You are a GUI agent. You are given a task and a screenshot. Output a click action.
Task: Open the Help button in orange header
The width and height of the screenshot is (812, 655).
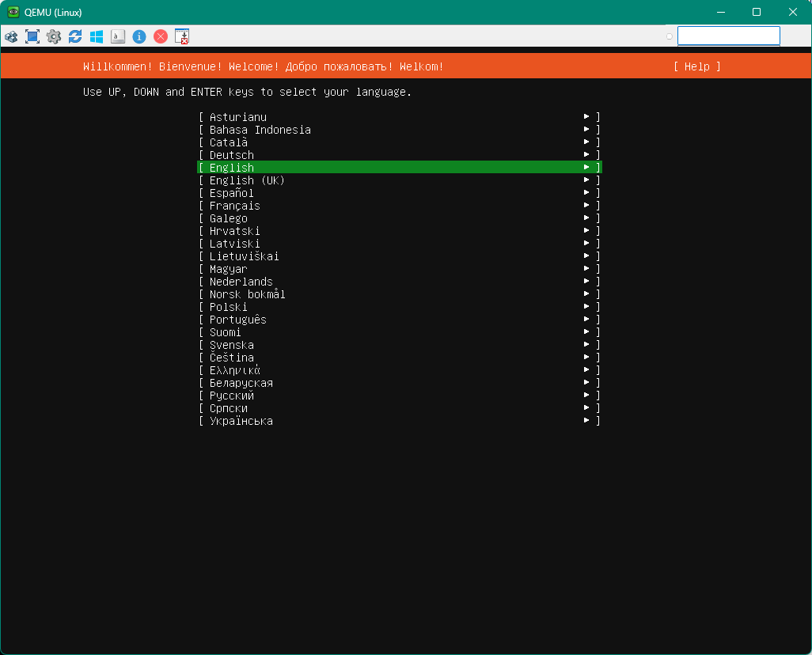tap(697, 66)
